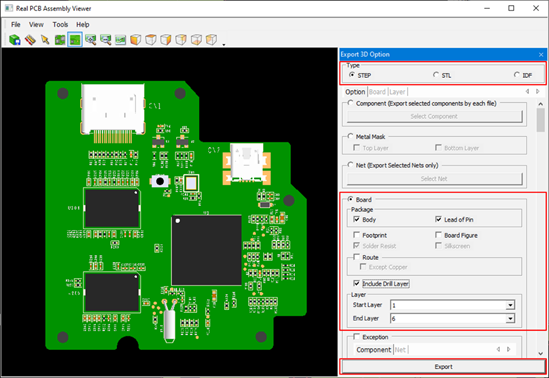
Task: Click the highlighted green board view icon
Action: 75,40
